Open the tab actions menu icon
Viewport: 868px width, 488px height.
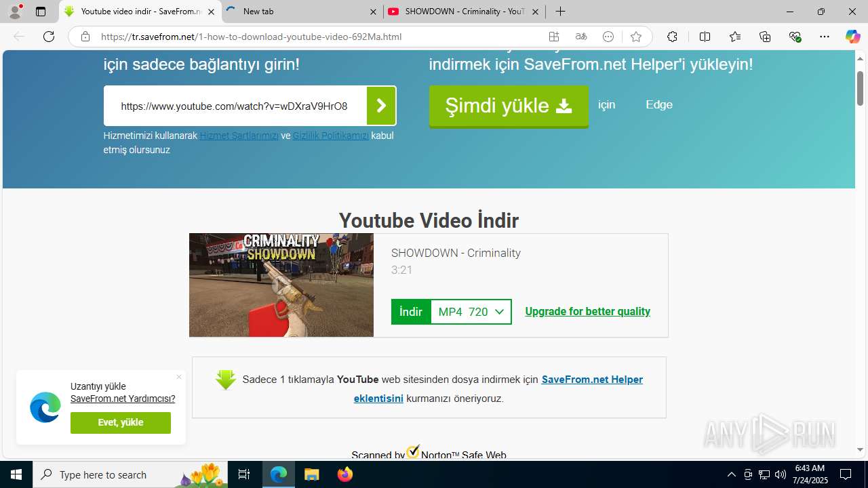[x=41, y=12]
